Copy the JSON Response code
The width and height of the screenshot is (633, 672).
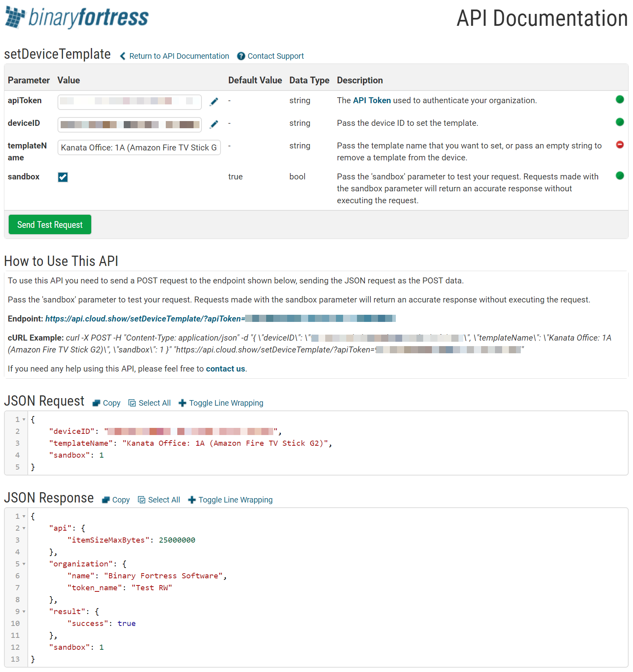(x=116, y=500)
